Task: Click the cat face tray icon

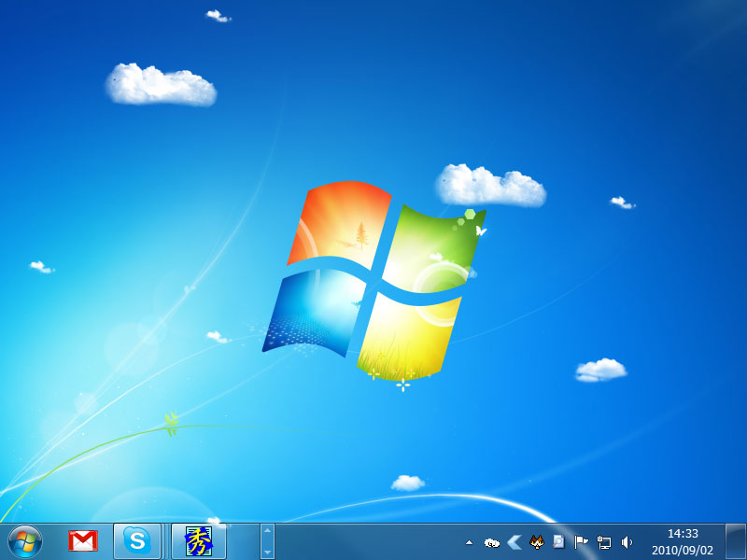Action: coord(537,541)
